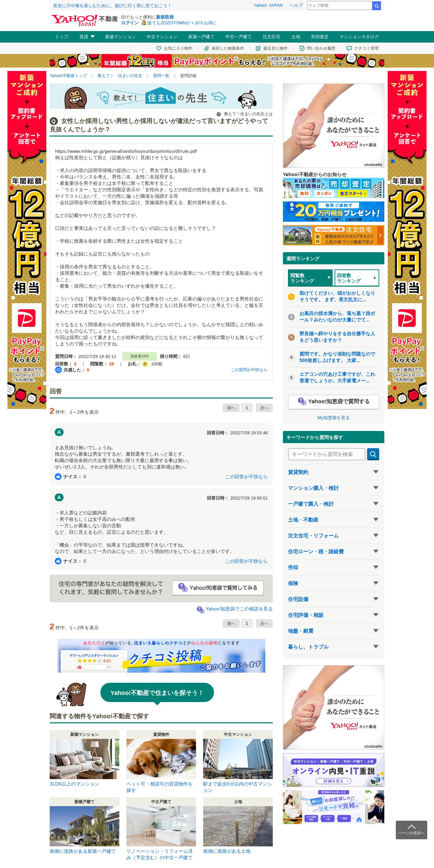
Task: Open 中古マンション navigation item
Action: pyautogui.click(x=162, y=37)
